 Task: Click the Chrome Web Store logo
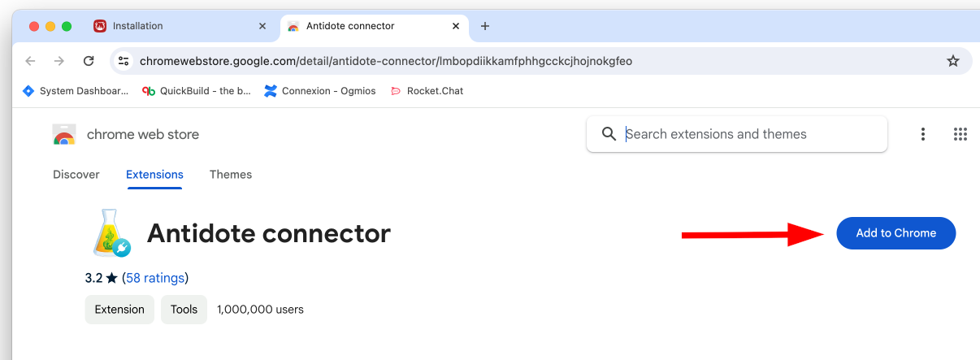[64, 135]
